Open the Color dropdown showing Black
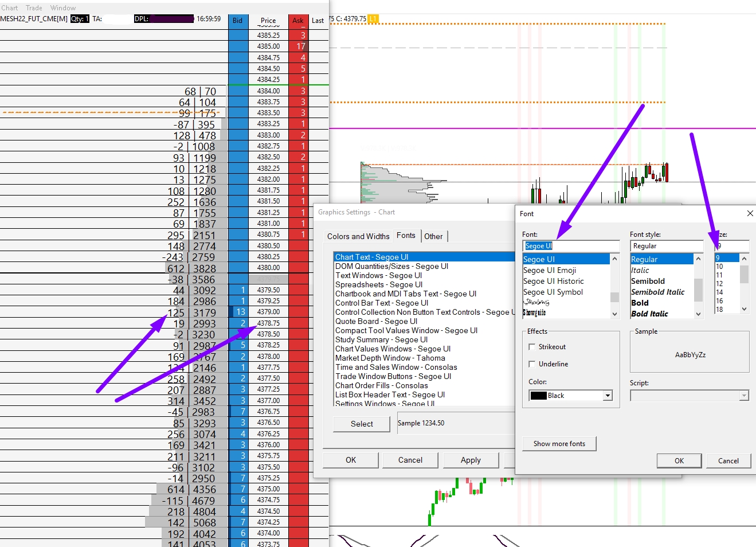The height and width of the screenshot is (547, 756). [x=571, y=396]
